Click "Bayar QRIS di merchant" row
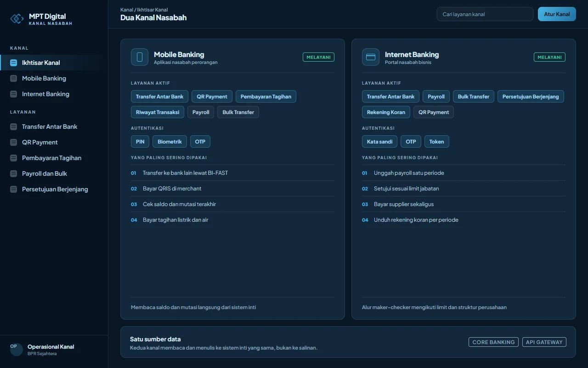The width and height of the screenshot is (588, 368). [232, 189]
